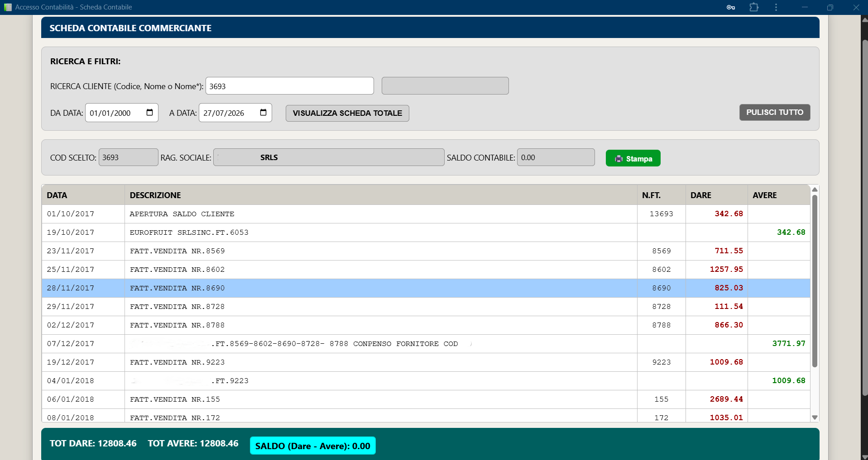The image size is (868, 460).
Task: Select row FATT.VENDITA NR.155
Action: (x=426, y=399)
